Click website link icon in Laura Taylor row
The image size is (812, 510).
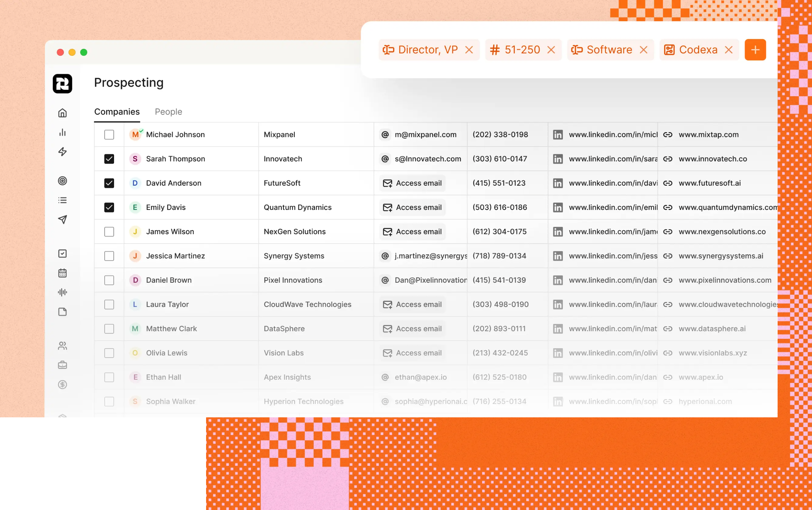pyautogui.click(x=667, y=304)
